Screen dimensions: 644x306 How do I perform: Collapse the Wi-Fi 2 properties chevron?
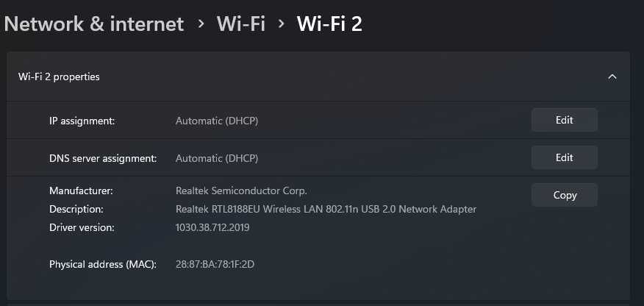(x=612, y=76)
